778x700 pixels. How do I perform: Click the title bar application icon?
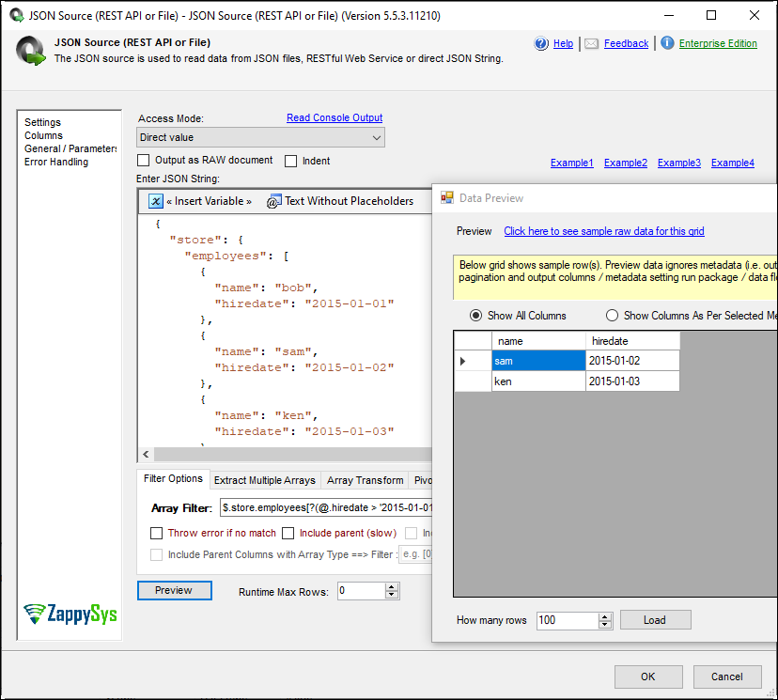click(16, 15)
